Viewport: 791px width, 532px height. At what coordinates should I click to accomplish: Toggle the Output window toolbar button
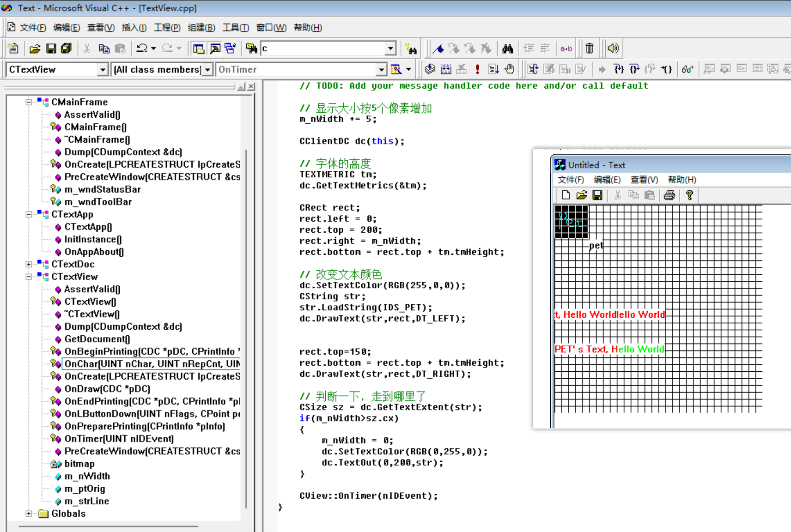click(x=215, y=48)
